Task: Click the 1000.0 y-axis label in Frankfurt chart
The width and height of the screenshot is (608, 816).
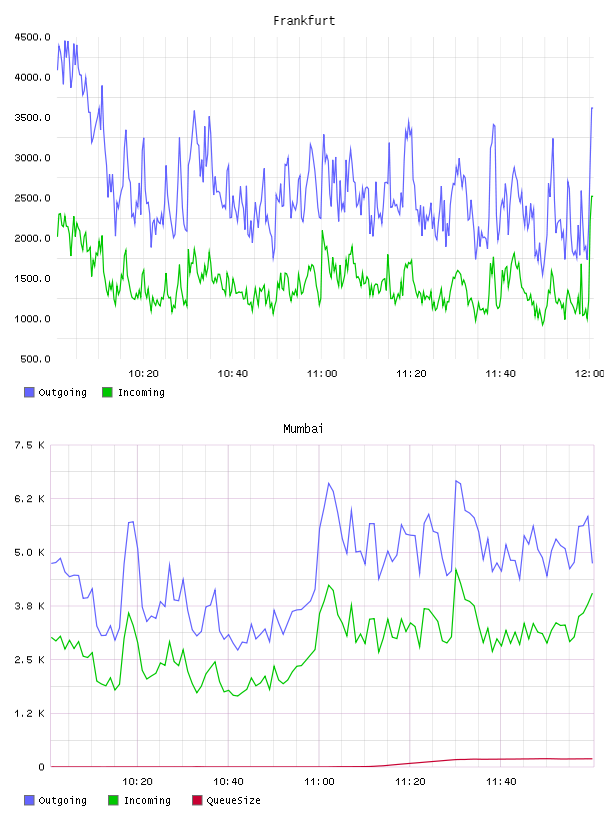Action: click(32, 318)
